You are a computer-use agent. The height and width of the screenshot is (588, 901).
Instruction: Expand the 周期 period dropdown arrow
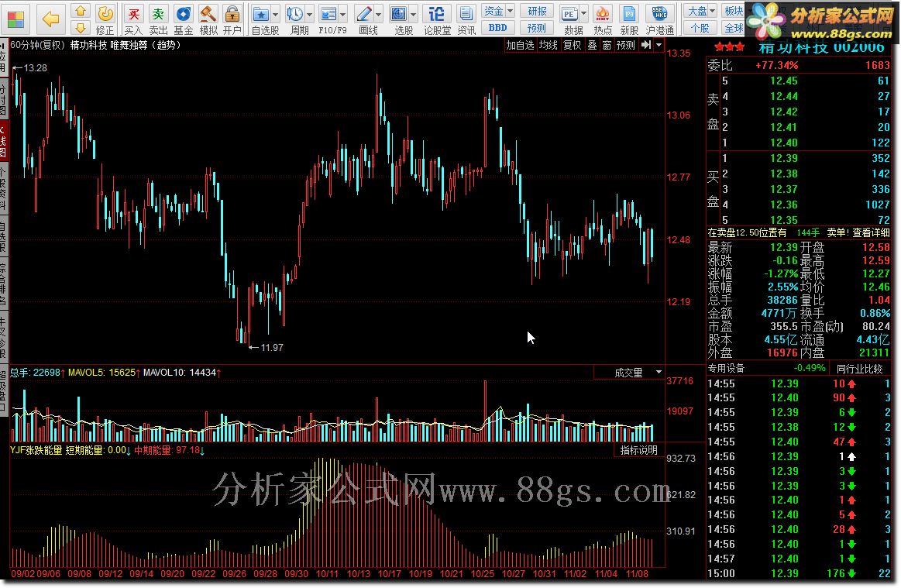[x=309, y=14]
